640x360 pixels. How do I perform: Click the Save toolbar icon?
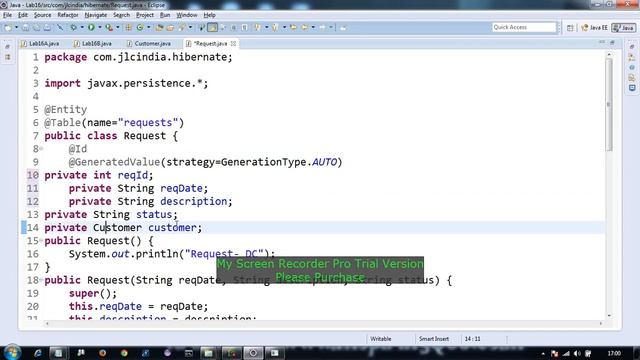[x=26, y=27]
